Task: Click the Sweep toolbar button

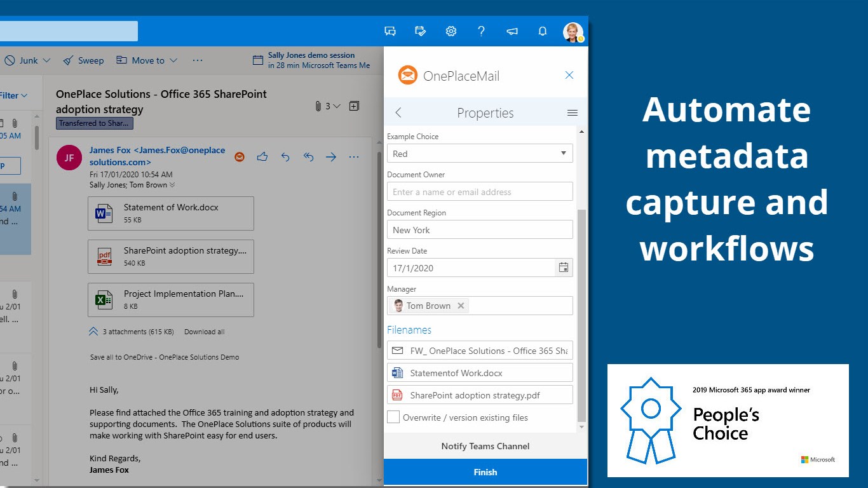Action: click(83, 60)
